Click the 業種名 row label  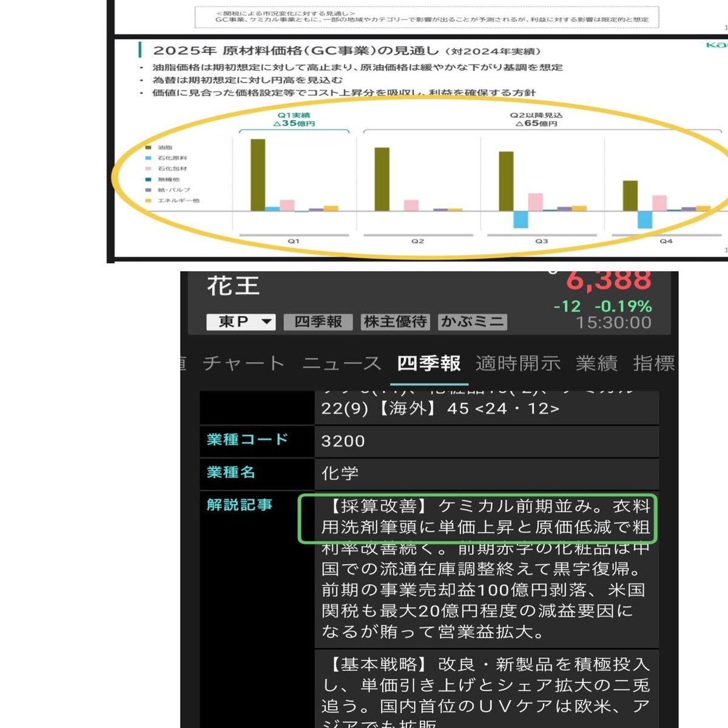(x=231, y=472)
